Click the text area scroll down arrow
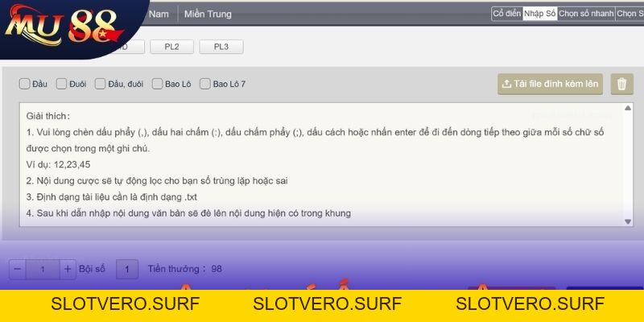The height and width of the screenshot is (322, 644). coord(628,221)
